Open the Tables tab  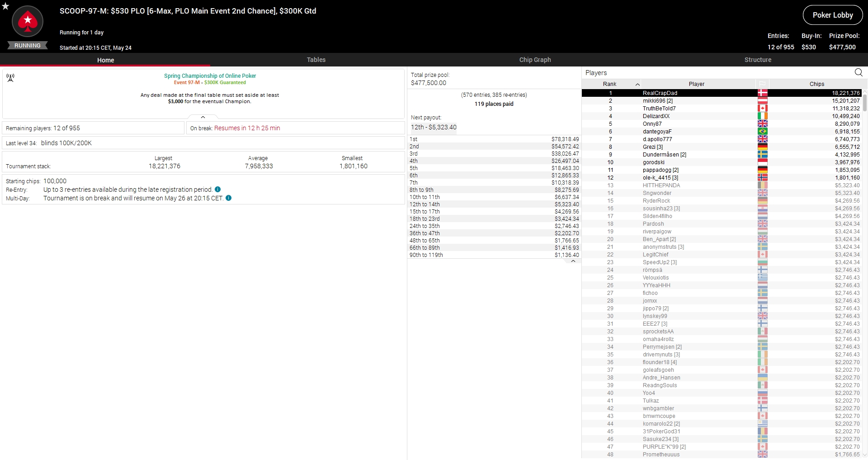[316, 60]
